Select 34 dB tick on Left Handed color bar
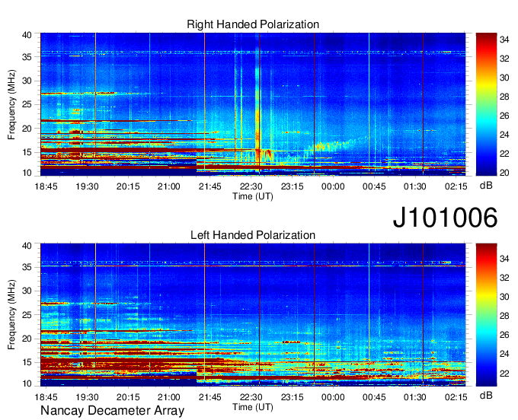The image size is (518, 420). (x=504, y=259)
